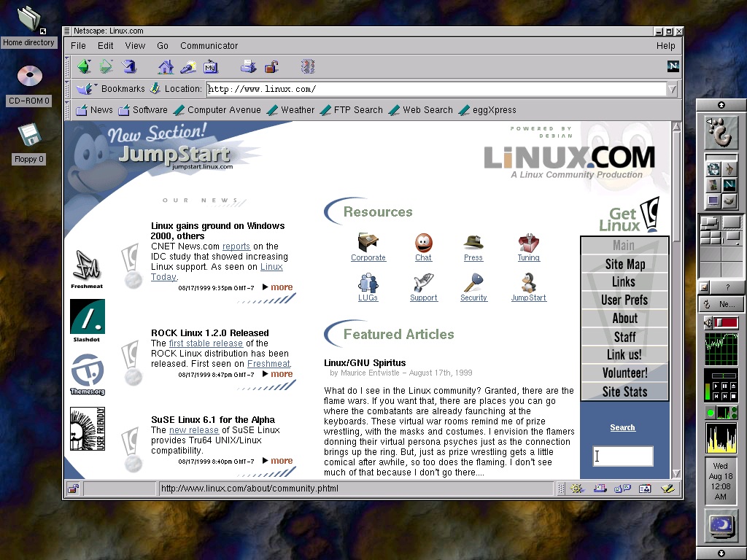Open the Communicator menu

pos(209,46)
